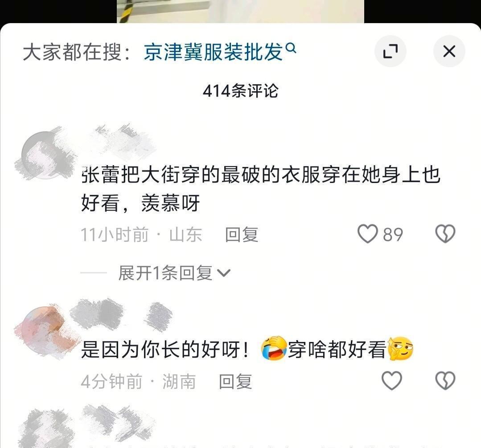Dislike the 山东 comment with broken heart

coord(445,234)
